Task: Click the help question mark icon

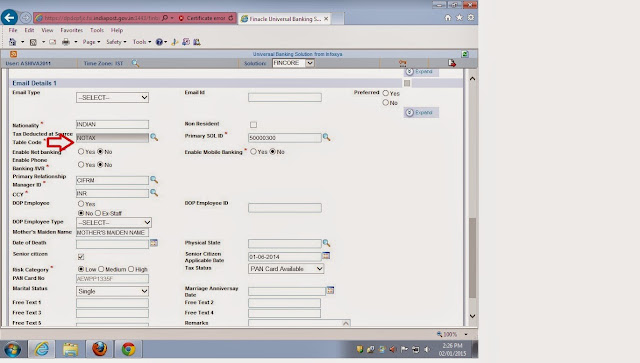Action: (159, 42)
